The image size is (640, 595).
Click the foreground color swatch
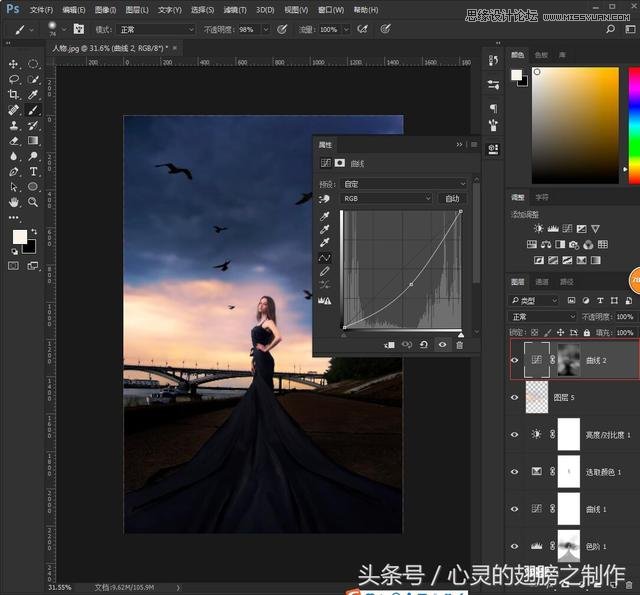(19, 236)
